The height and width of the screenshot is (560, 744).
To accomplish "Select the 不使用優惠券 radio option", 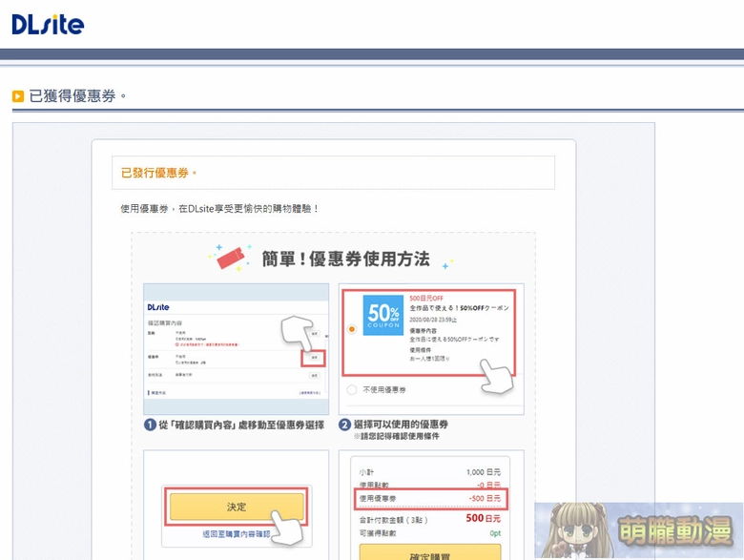I will [x=352, y=389].
